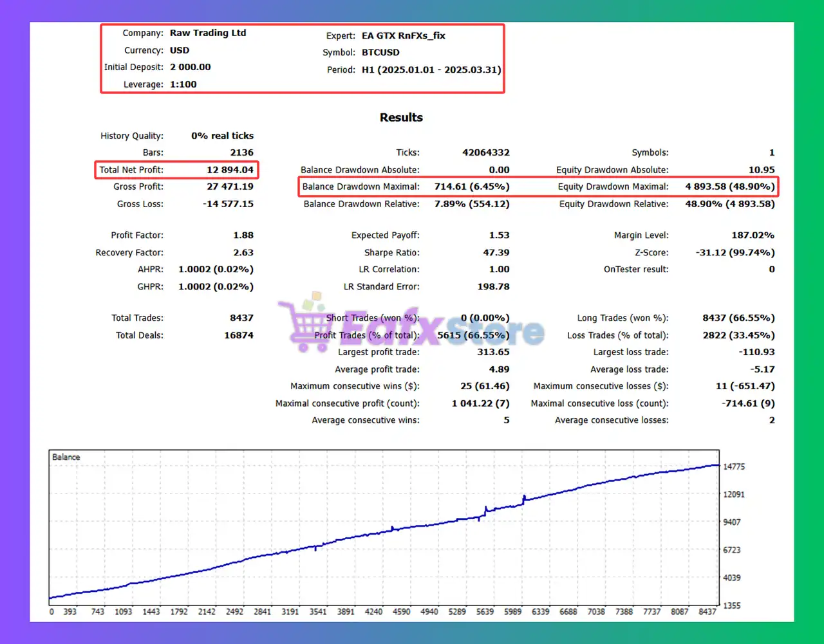Click the expert name EA GTX RnFXs_fix
Screen dimensions: 824x644
tap(403, 35)
